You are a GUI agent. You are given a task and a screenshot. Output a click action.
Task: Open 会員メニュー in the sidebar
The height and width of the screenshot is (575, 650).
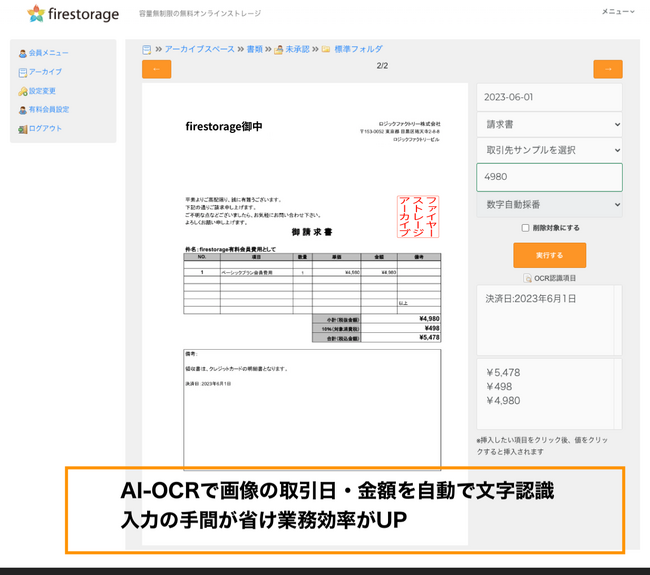48,53
